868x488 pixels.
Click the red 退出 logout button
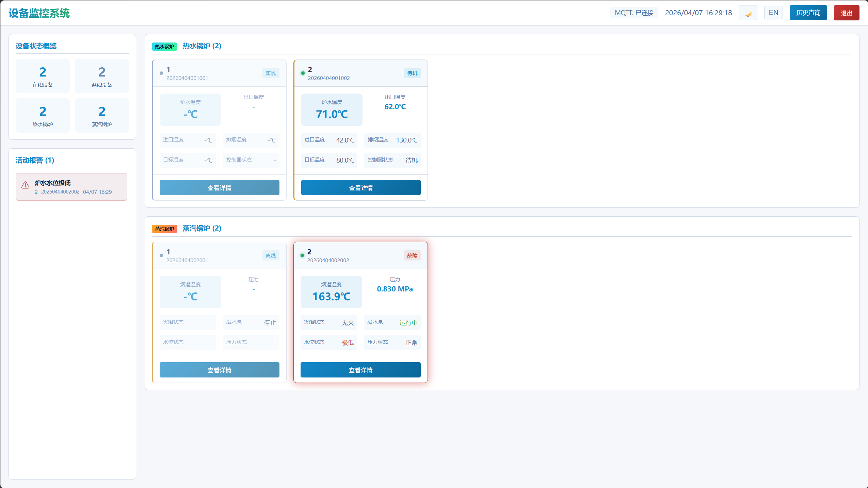coord(846,13)
